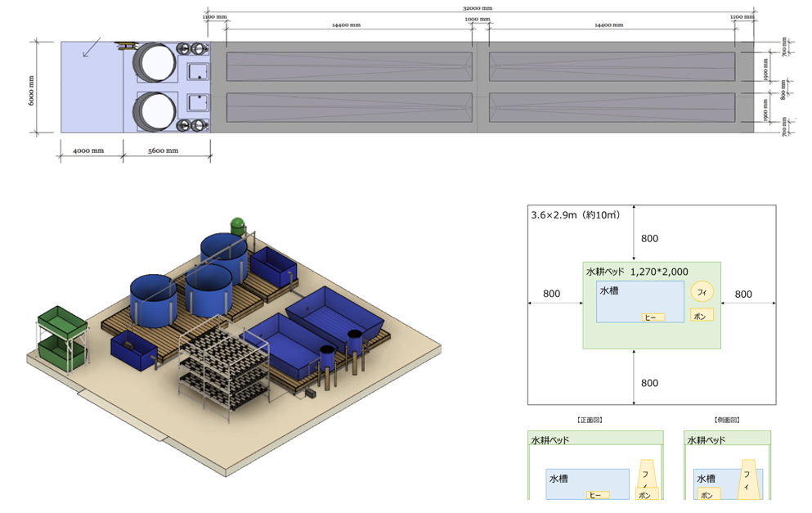Click the lower round tank in floor plan

[x=155, y=112]
